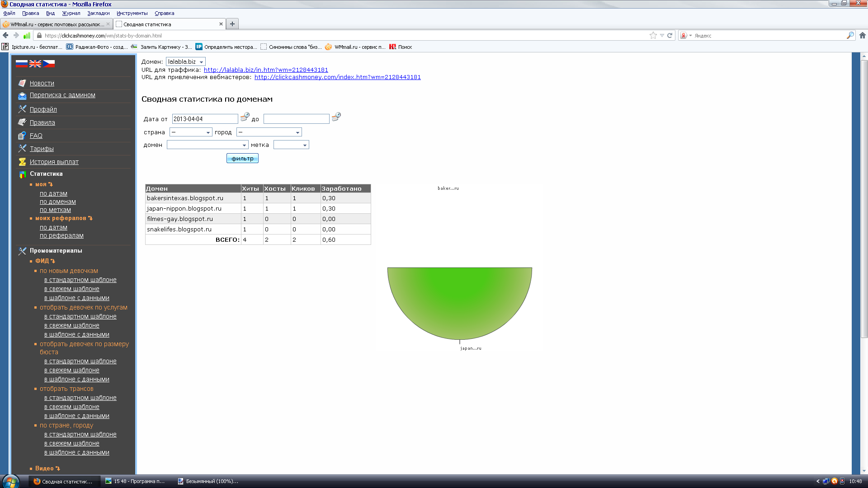Open the calendar picker for end date
This screenshot has height=488, width=868.
click(x=336, y=117)
